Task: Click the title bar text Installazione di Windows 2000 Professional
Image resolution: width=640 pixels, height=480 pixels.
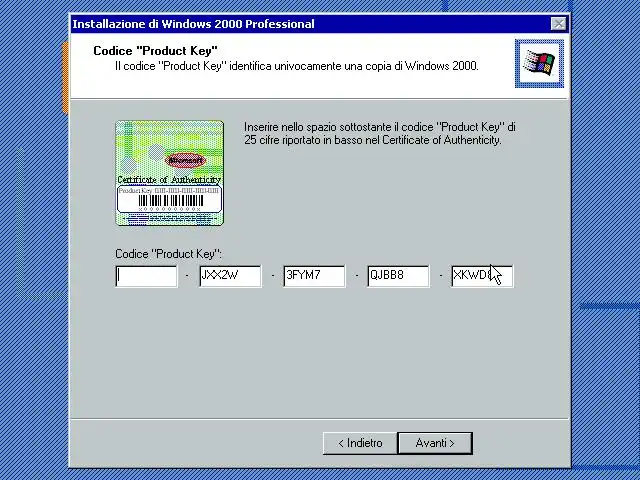Action: click(193, 24)
